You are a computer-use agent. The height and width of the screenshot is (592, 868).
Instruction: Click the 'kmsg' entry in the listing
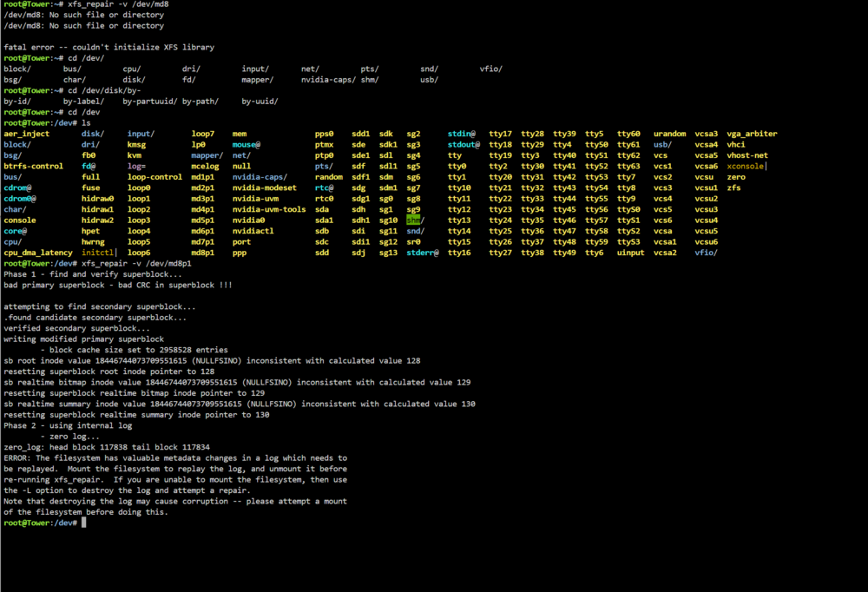(136, 145)
